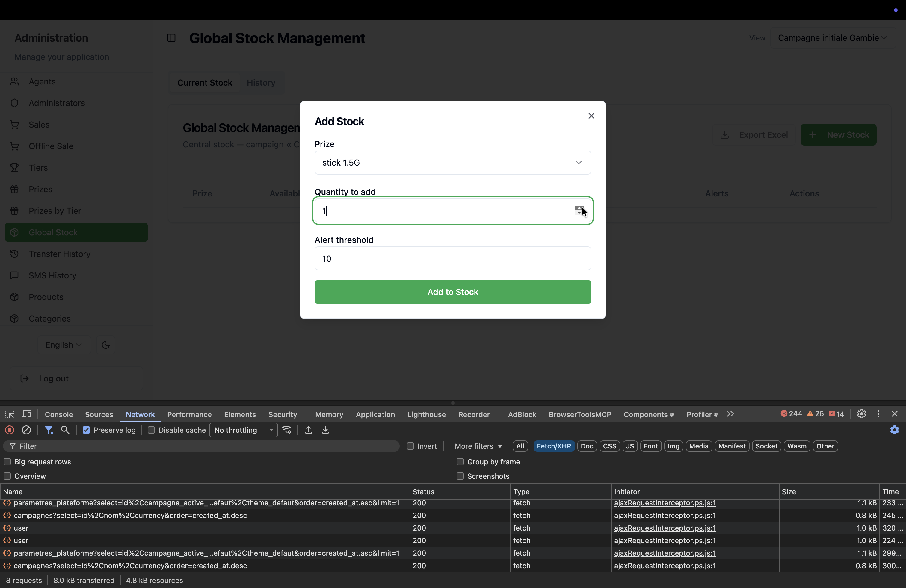Toggle dark mode moon icon
The image size is (906, 588).
click(106, 345)
